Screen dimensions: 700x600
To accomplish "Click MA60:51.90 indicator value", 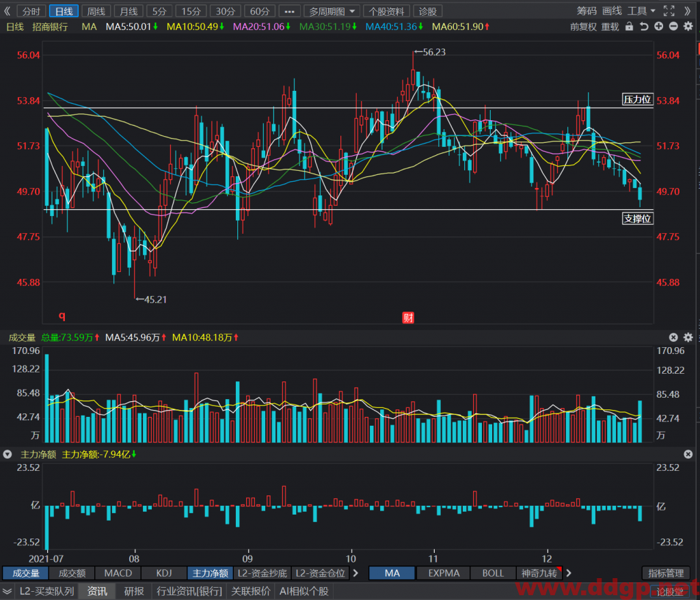I will click(460, 27).
